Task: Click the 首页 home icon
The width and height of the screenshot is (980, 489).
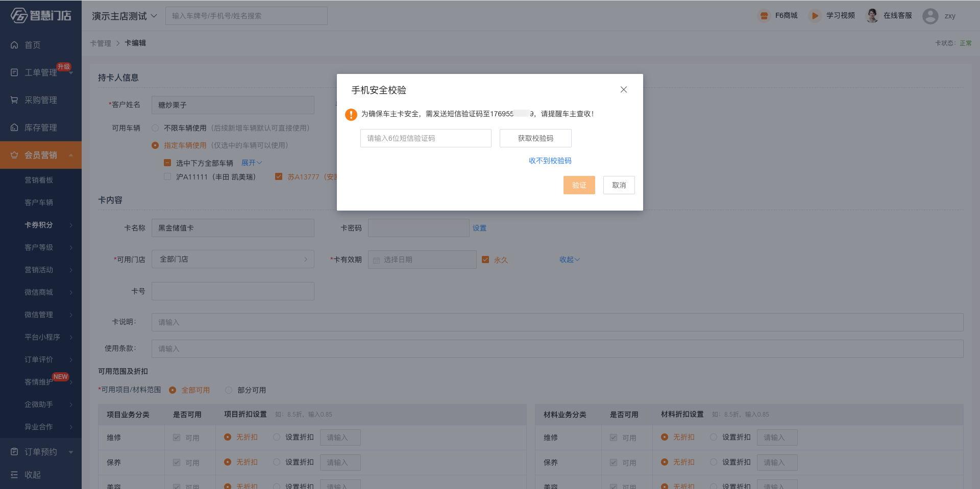Action: click(x=14, y=45)
